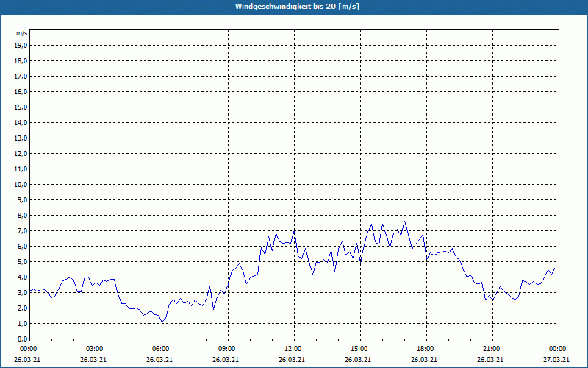The width and height of the screenshot is (588, 368).
Task: Click the 18:00 time axis label
Action: click(x=427, y=349)
